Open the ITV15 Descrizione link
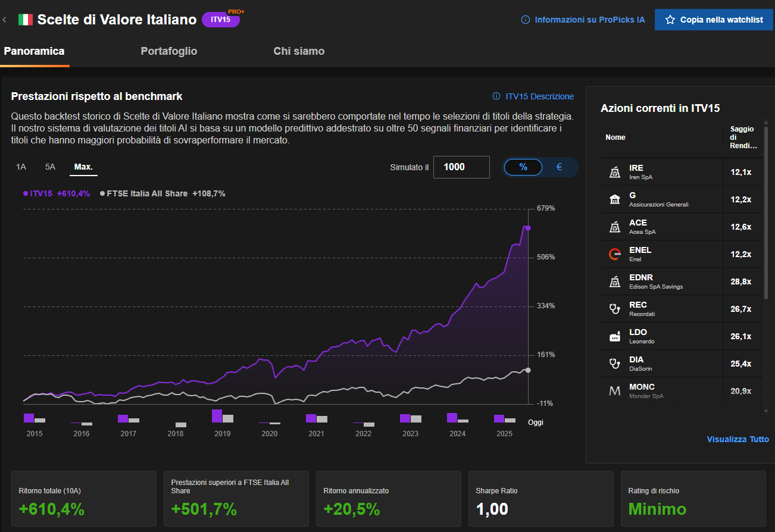Image resolution: width=775 pixels, height=532 pixels. [x=540, y=96]
